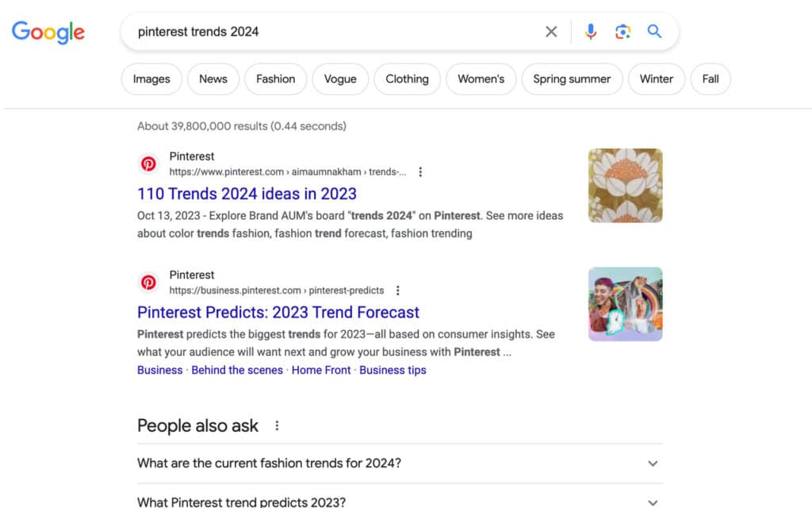Image resolution: width=812 pixels, height=508 pixels.
Task: Filter results by Spring summer
Action: 572,79
